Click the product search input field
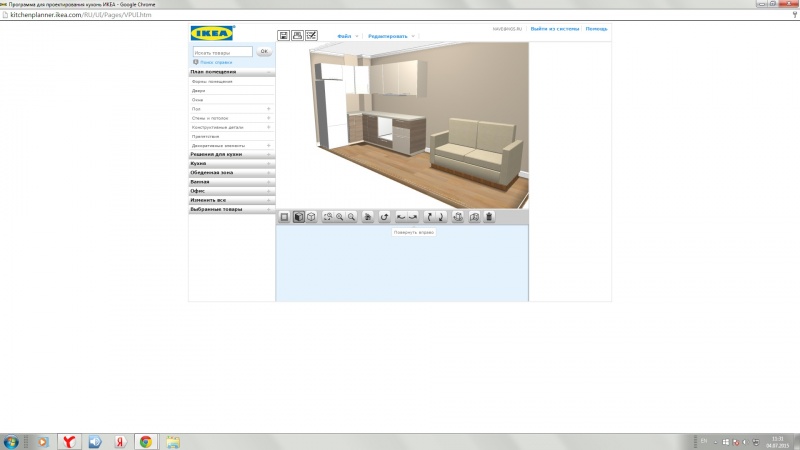 [223, 51]
